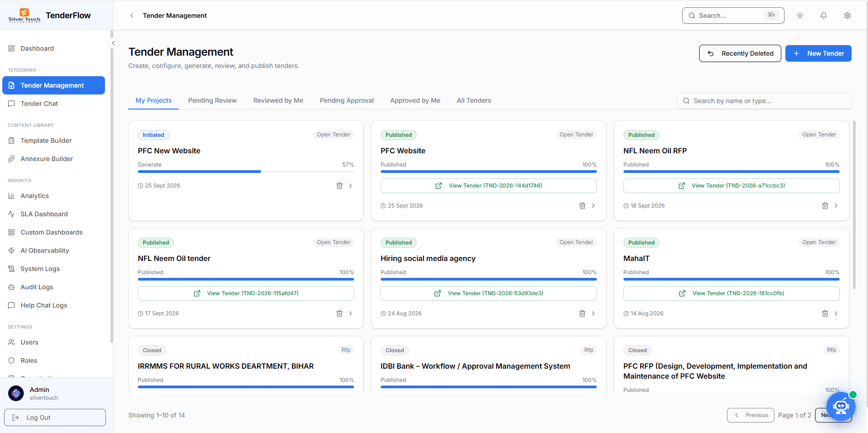Viewport: 868px width, 433px height.
Task: Switch to the My Projects tab
Action: pos(154,100)
